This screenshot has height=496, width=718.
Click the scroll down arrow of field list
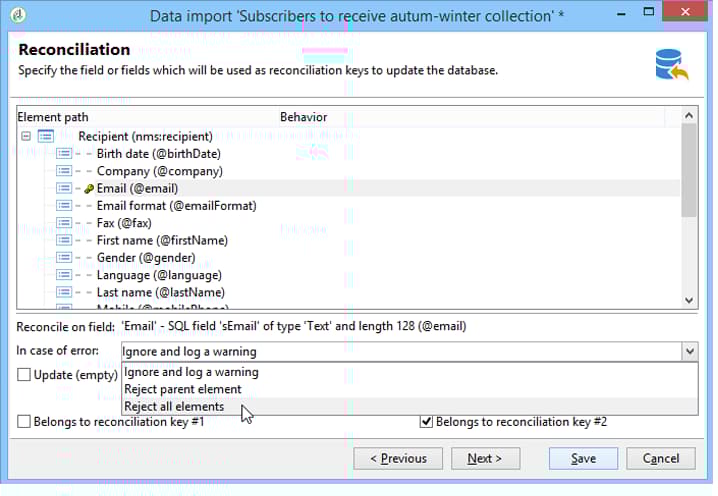click(689, 300)
